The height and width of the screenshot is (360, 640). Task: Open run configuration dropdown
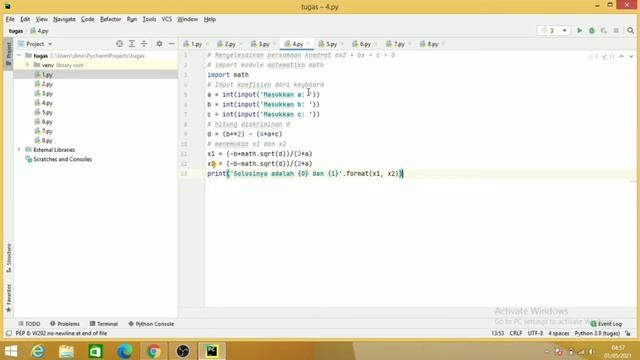click(554, 31)
